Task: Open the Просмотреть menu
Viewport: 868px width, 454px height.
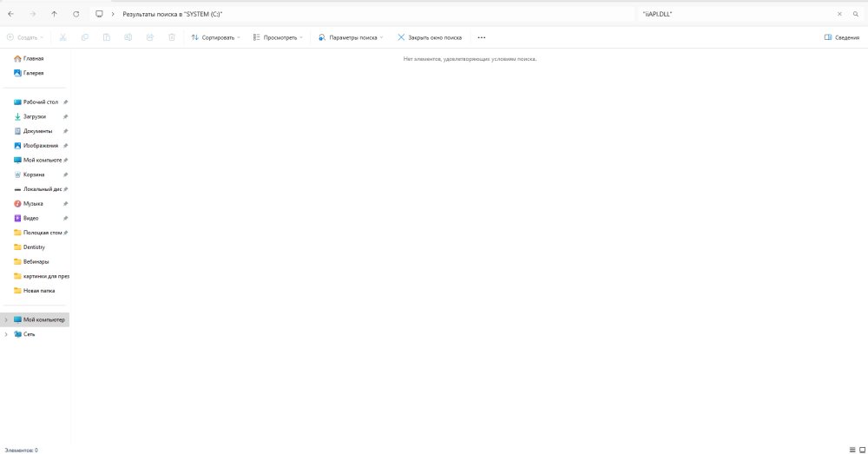Action: 278,37
